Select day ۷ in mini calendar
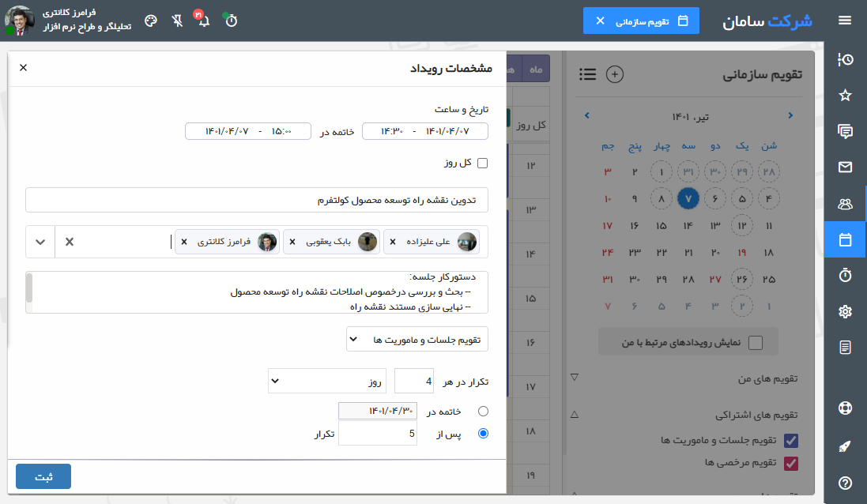The image size is (867, 504). point(688,198)
